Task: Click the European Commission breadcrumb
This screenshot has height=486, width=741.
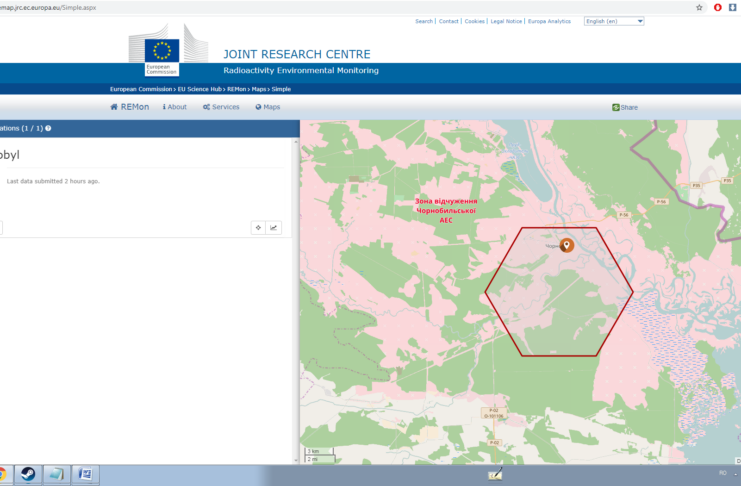Action: point(141,89)
